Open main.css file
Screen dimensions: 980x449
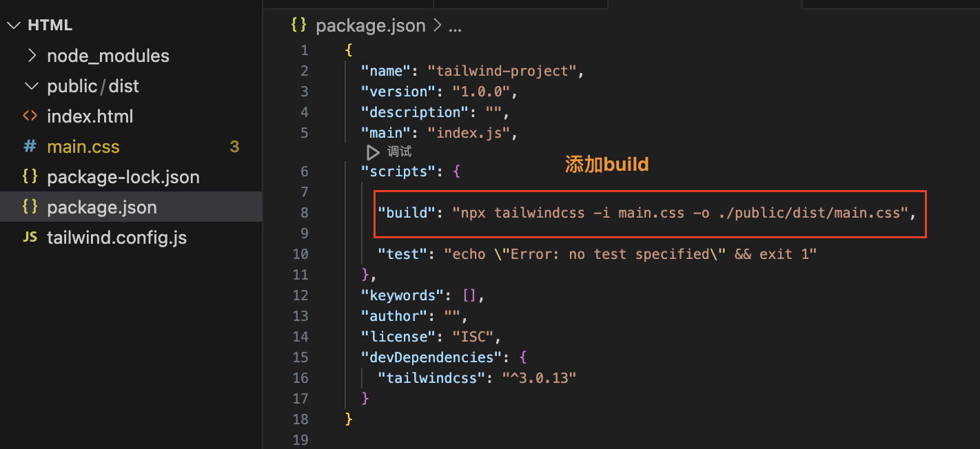(x=83, y=147)
